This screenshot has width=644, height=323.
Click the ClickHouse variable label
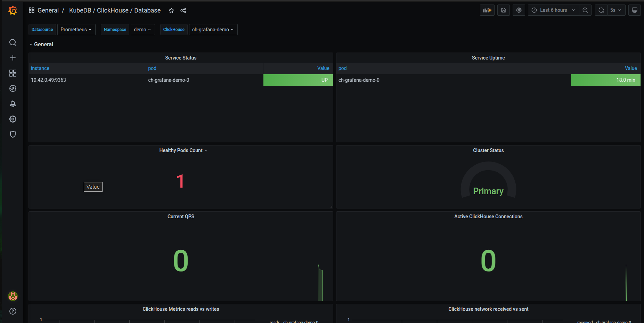pos(174,30)
